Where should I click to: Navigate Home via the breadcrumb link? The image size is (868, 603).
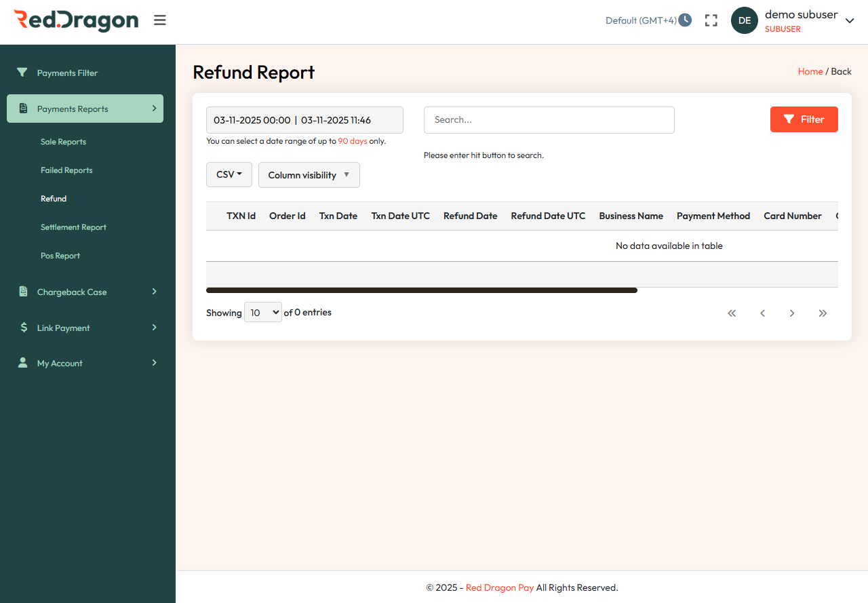(810, 71)
